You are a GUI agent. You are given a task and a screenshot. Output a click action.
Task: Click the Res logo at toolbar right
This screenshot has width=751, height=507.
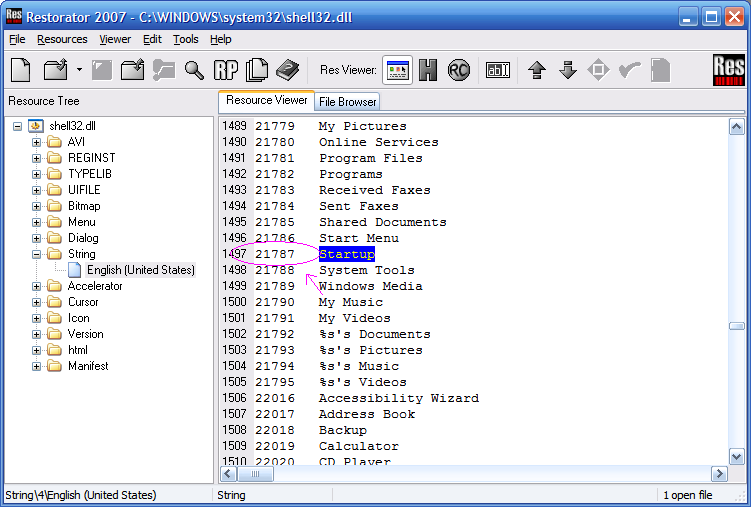coord(728,70)
